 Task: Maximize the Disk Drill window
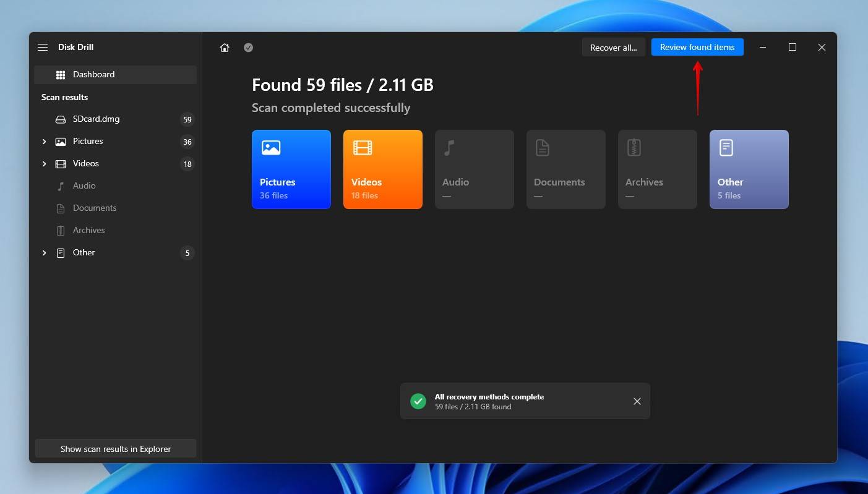click(x=793, y=48)
